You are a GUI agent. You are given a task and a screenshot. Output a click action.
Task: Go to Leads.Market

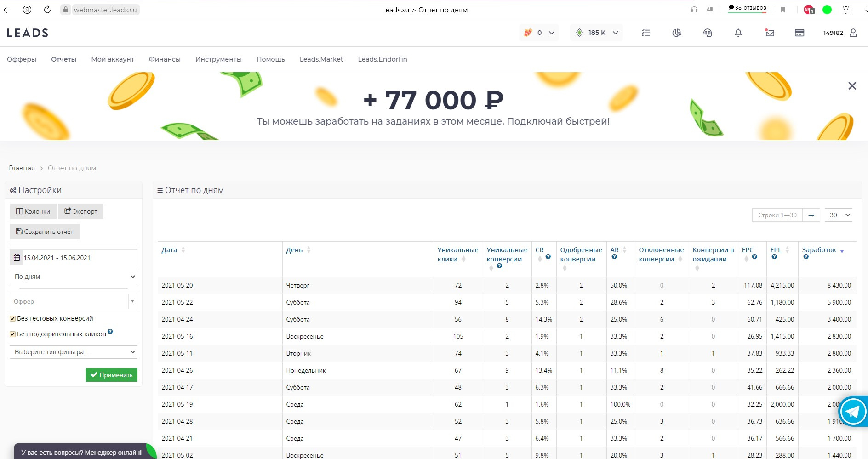coord(321,59)
